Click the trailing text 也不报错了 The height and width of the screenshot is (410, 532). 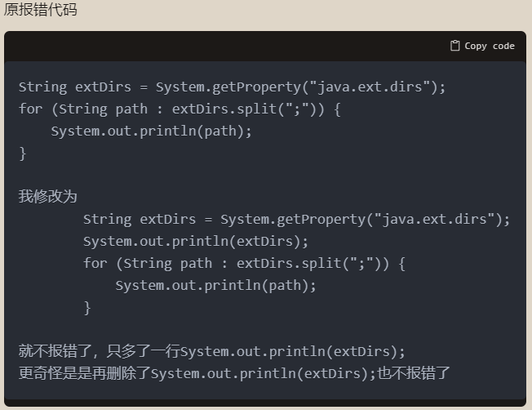click(x=414, y=373)
